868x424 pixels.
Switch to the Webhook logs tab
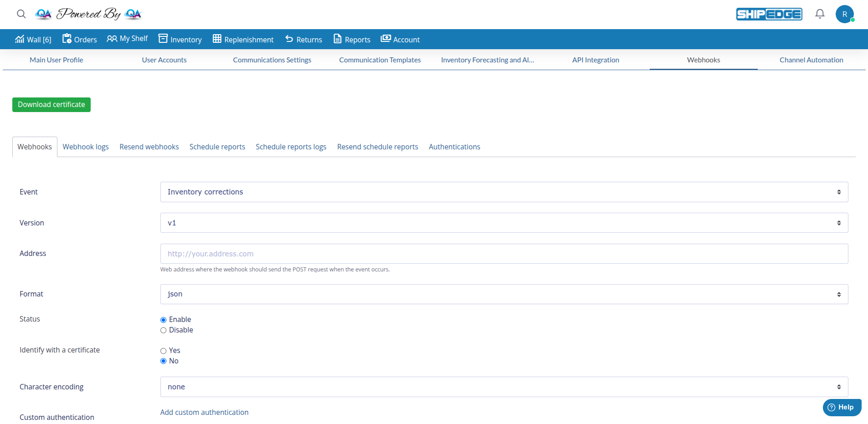coord(86,147)
